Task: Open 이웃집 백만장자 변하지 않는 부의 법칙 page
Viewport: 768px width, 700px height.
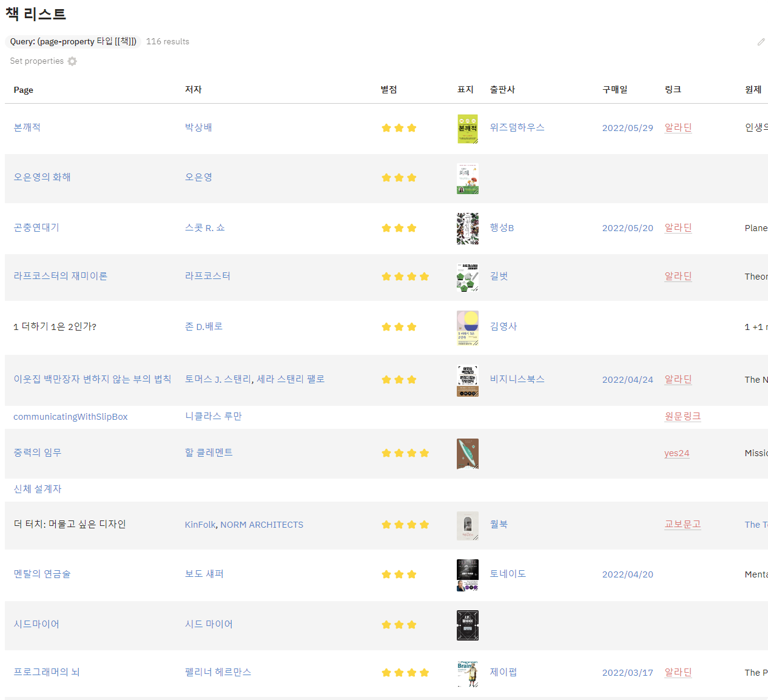Action: point(92,379)
